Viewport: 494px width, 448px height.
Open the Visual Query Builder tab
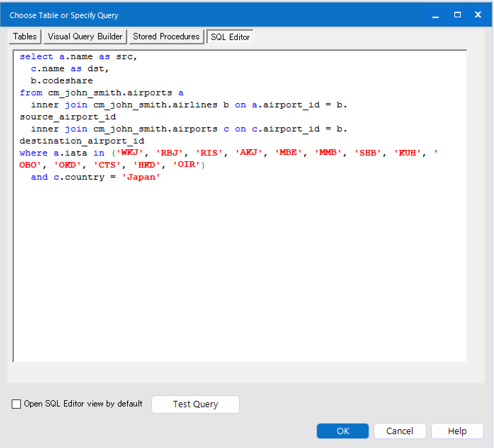85,37
